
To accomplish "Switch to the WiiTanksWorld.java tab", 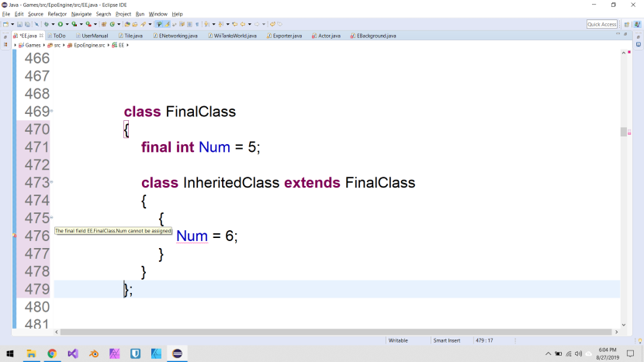I will (x=234, y=36).
